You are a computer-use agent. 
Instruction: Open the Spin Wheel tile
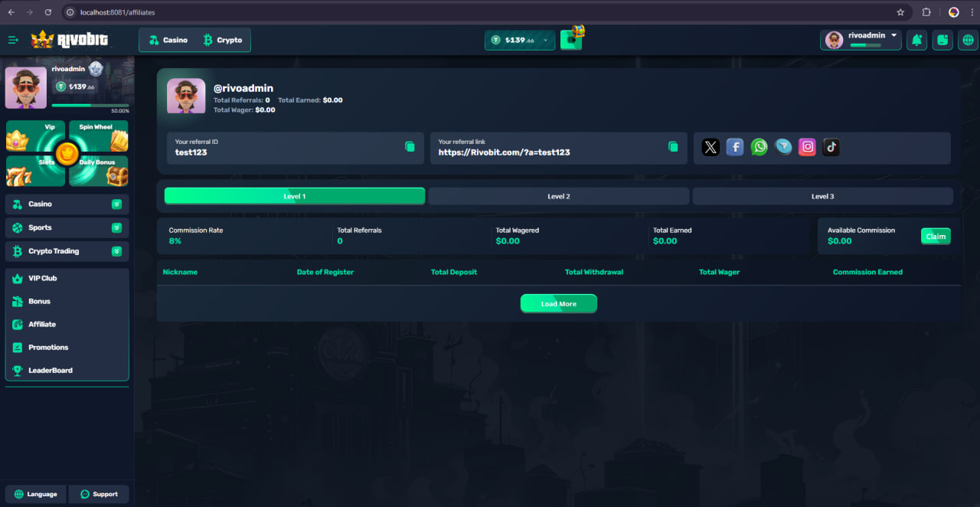click(99, 136)
